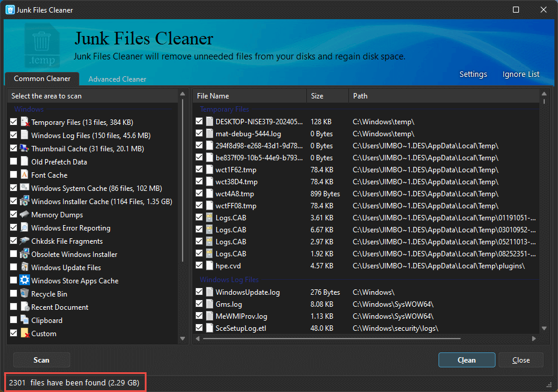Click the Recycle Bin icon
This screenshot has height=392, width=558.
tap(25, 294)
